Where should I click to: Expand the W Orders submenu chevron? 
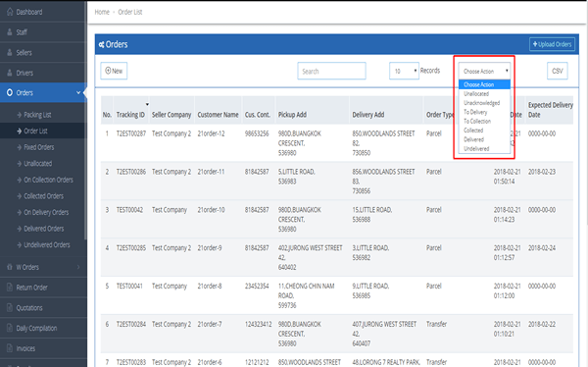[78, 267]
